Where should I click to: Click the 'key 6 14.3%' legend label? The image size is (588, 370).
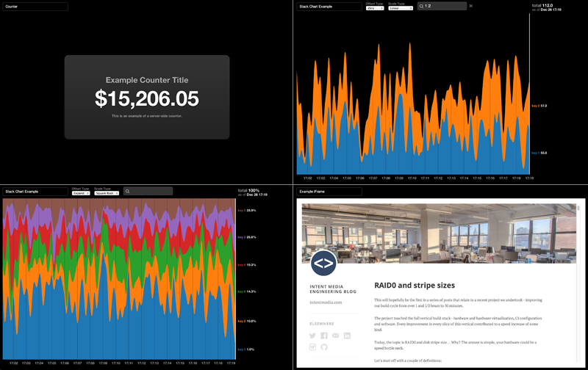[247, 291]
